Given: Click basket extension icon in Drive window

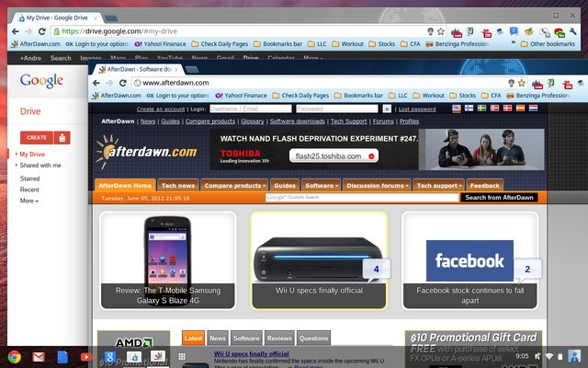Looking at the screenshot, I should pyautogui.click(x=529, y=32).
